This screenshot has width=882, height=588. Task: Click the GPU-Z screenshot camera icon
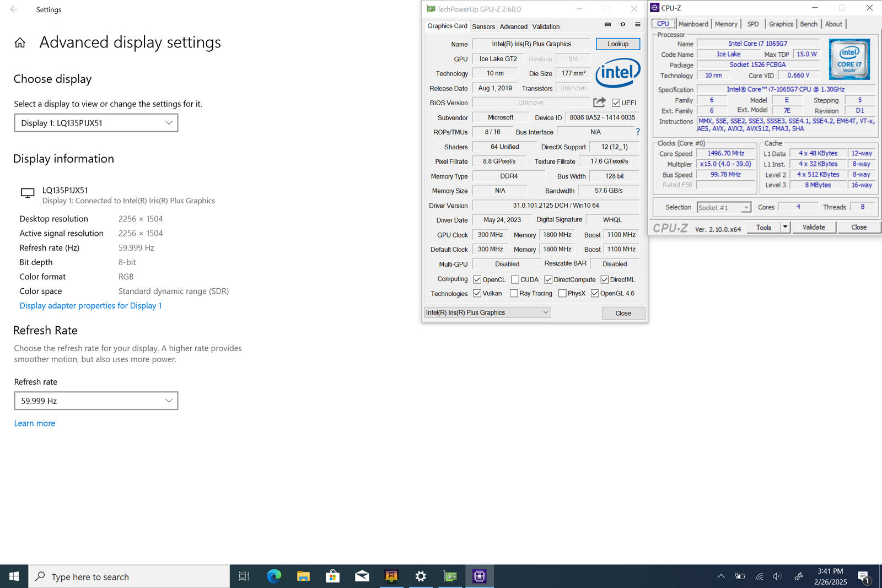[x=607, y=24]
